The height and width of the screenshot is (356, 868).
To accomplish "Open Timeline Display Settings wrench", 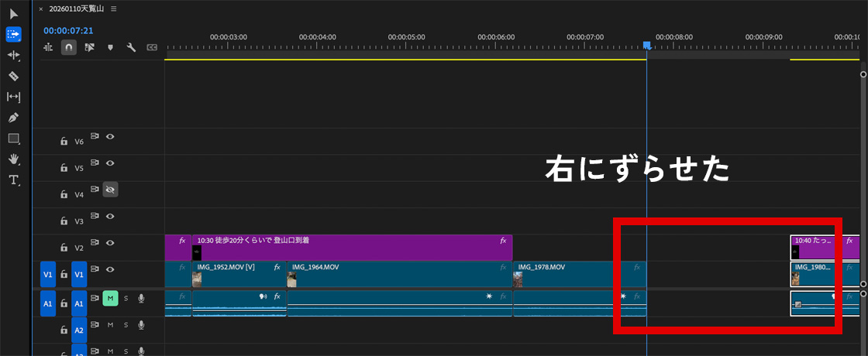I will click(x=131, y=47).
